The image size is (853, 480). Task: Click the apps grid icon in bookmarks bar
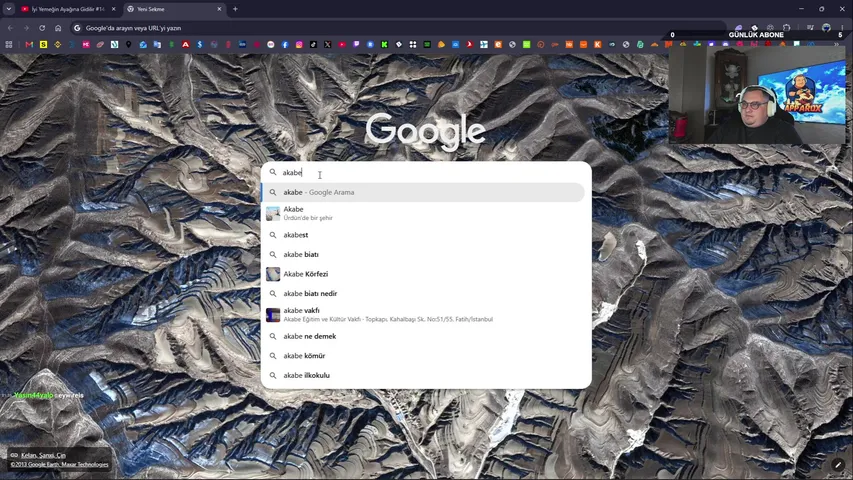9,45
